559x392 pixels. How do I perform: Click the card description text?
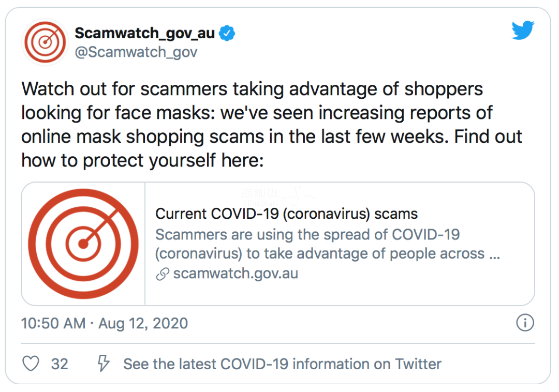coord(328,244)
